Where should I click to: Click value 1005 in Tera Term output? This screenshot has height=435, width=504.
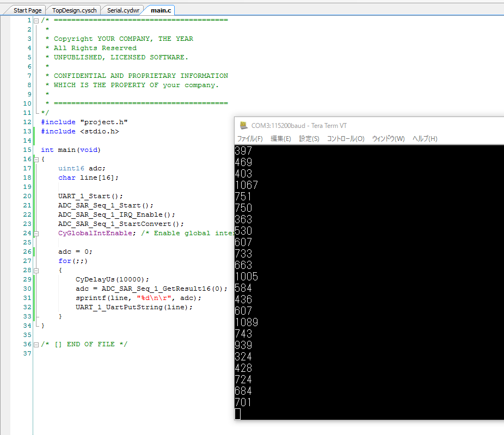pyautogui.click(x=246, y=277)
